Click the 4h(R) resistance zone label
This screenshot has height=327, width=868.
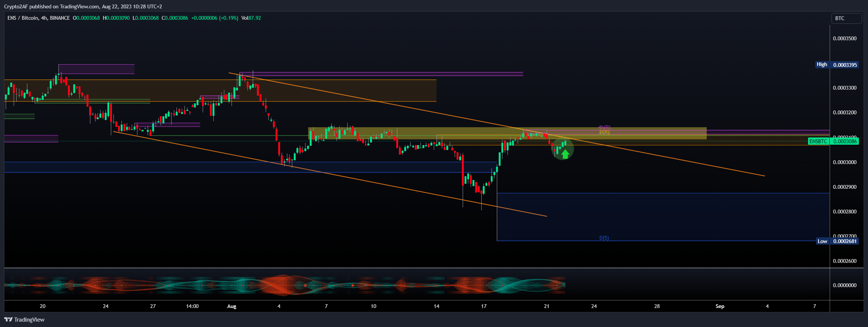[604, 127]
